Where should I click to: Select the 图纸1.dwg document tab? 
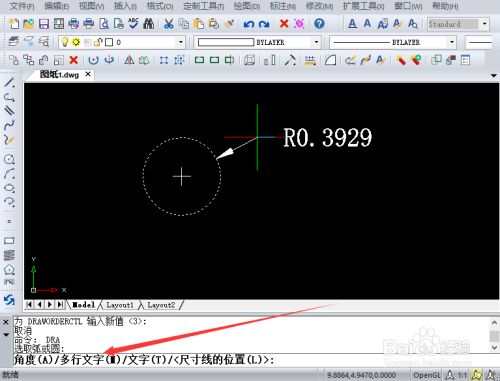59,74
